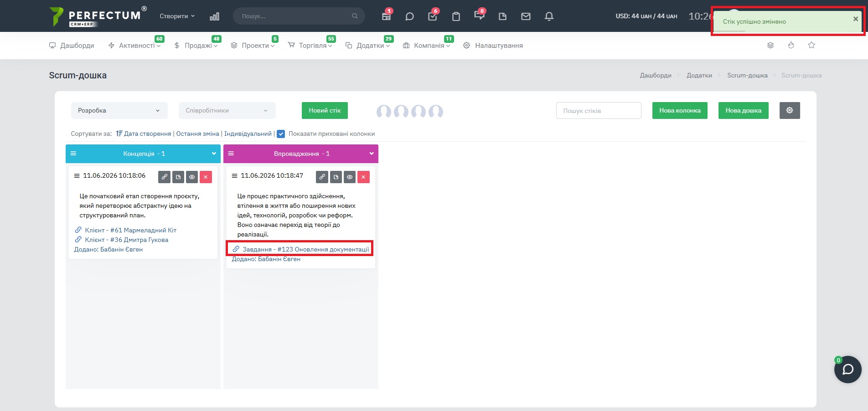Image resolution: width=868 pixels, height=411 pixels.
Task: Click the last employee avatar
Action: click(436, 111)
